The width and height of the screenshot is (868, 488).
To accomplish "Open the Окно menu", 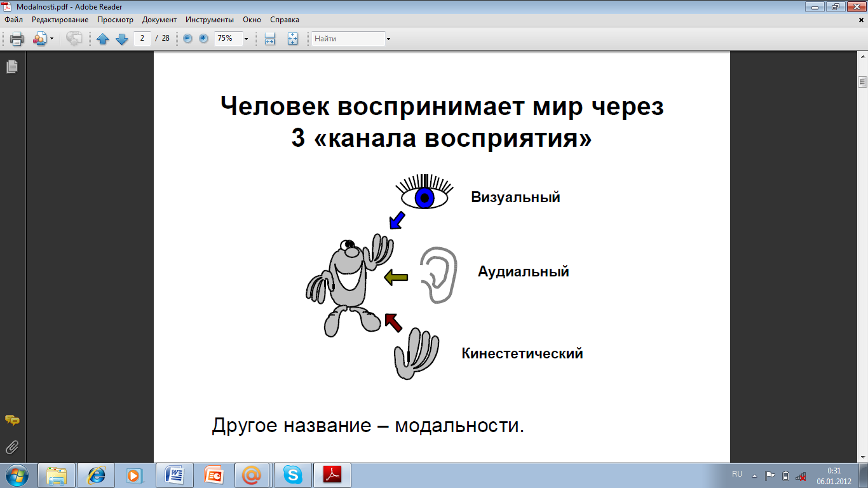I will pos(252,20).
